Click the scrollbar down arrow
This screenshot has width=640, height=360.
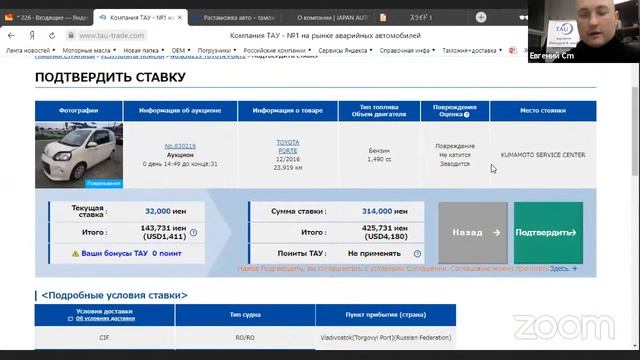point(635,346)
